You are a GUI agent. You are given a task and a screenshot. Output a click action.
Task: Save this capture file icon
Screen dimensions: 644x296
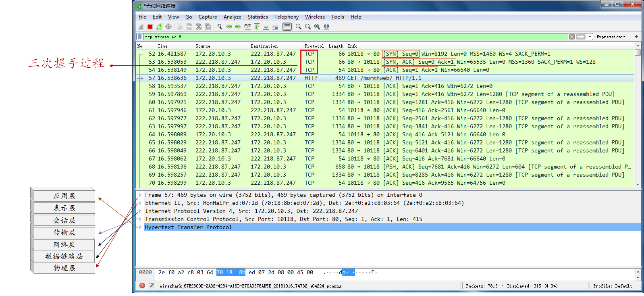click(189, 27)
